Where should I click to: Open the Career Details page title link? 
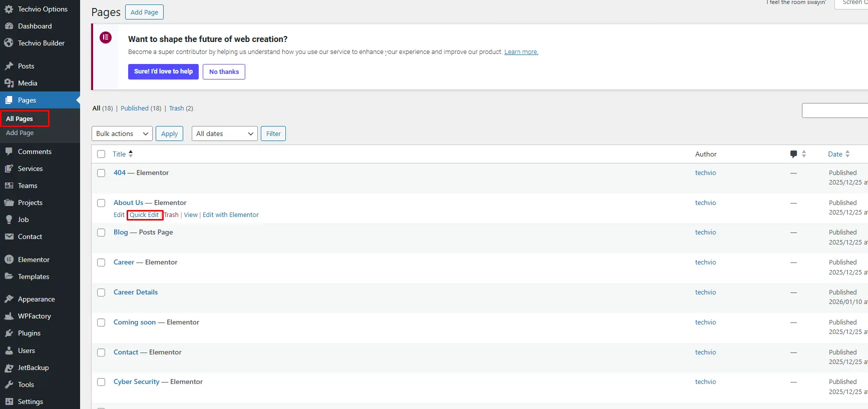pos(136,292)
